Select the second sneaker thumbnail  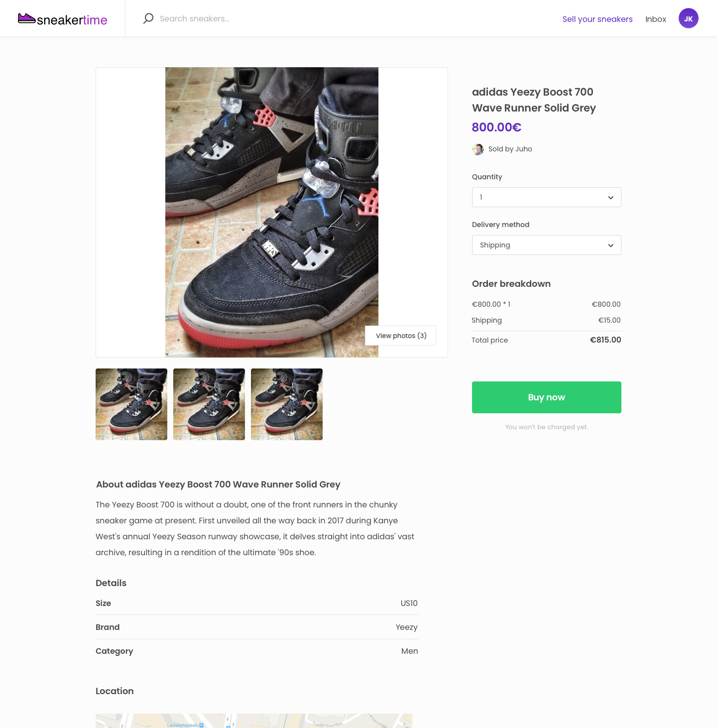click(209, 404)
